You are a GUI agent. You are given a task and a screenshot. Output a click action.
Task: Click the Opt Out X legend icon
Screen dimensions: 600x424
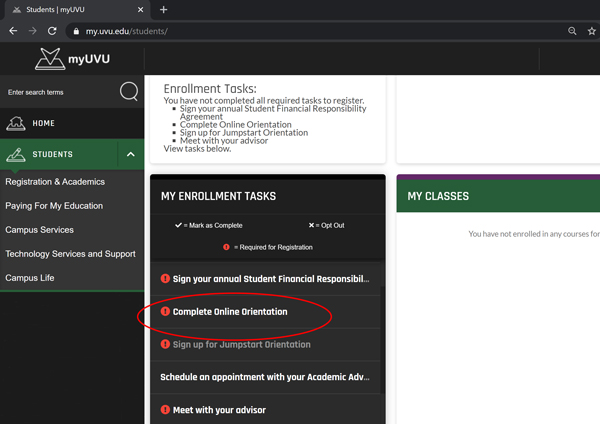(311, 225)
